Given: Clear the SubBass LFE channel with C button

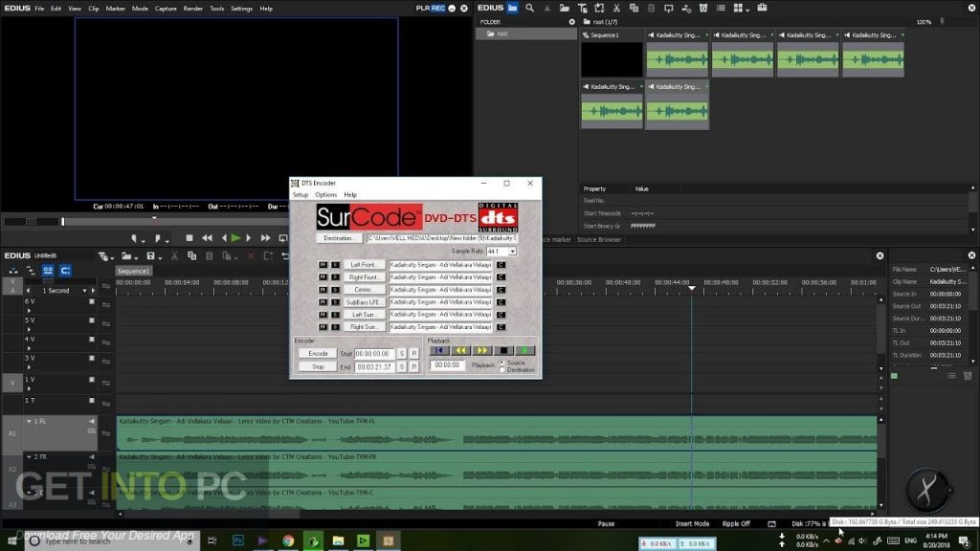Looking at the screenshot, I should [x=501, y=302].
